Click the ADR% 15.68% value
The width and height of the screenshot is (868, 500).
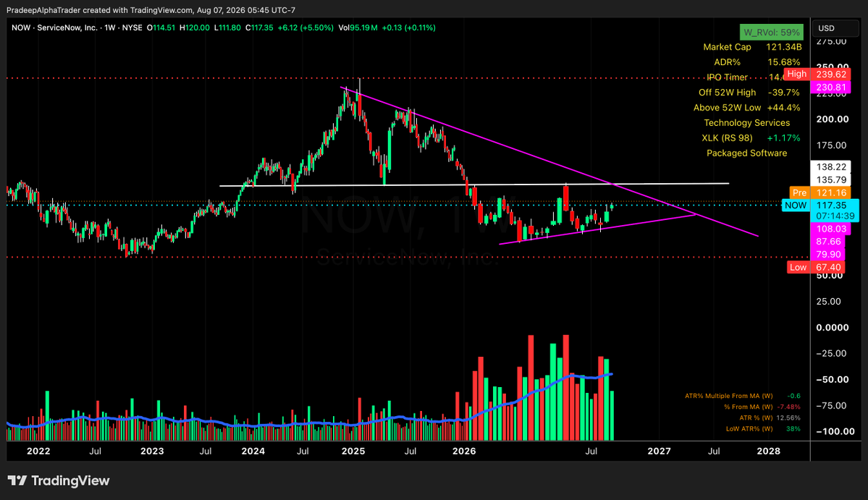(x=784, y=62)
